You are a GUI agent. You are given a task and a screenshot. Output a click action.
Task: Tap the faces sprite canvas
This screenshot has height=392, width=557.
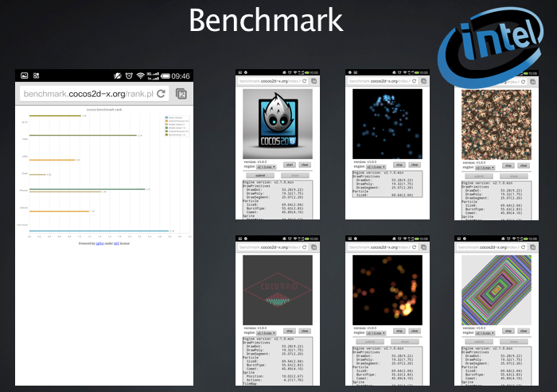[x=497, y=125]
